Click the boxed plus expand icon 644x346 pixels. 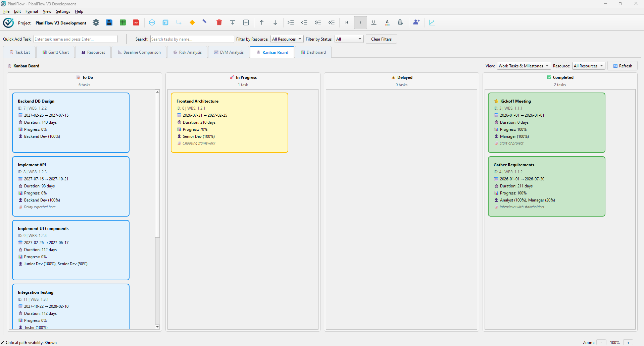[246, 22]
